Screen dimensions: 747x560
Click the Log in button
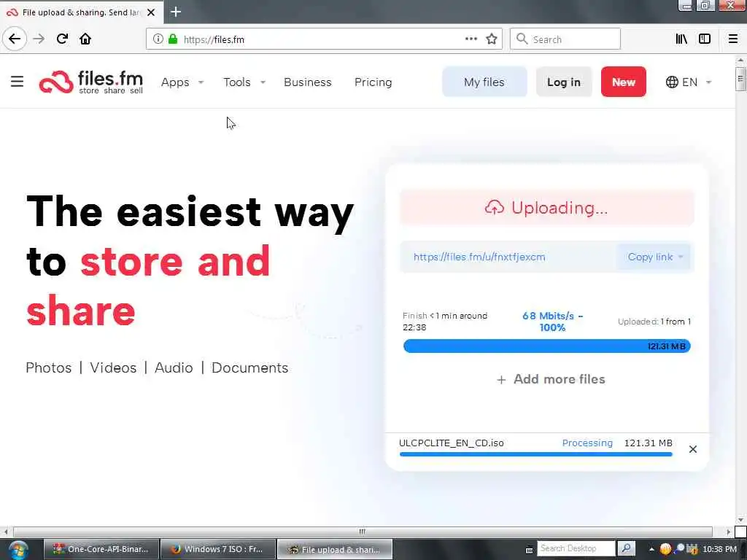click(x=564, y=82)
